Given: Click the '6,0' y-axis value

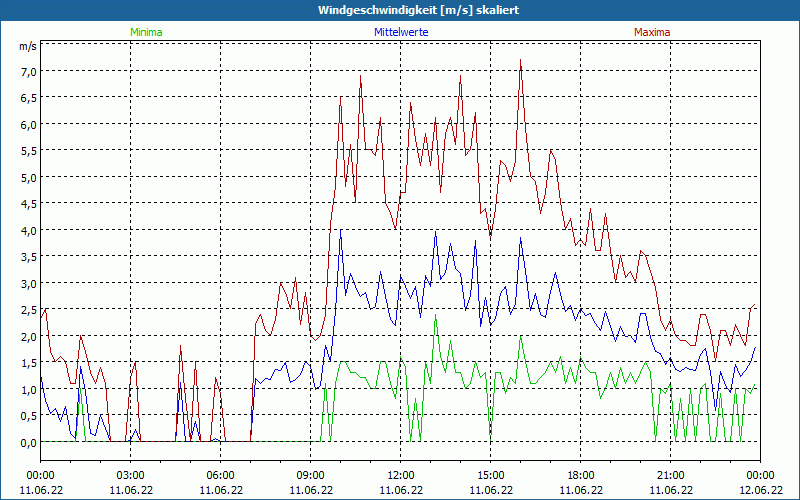Looking at the screenshot, I should tap(29, 126).
